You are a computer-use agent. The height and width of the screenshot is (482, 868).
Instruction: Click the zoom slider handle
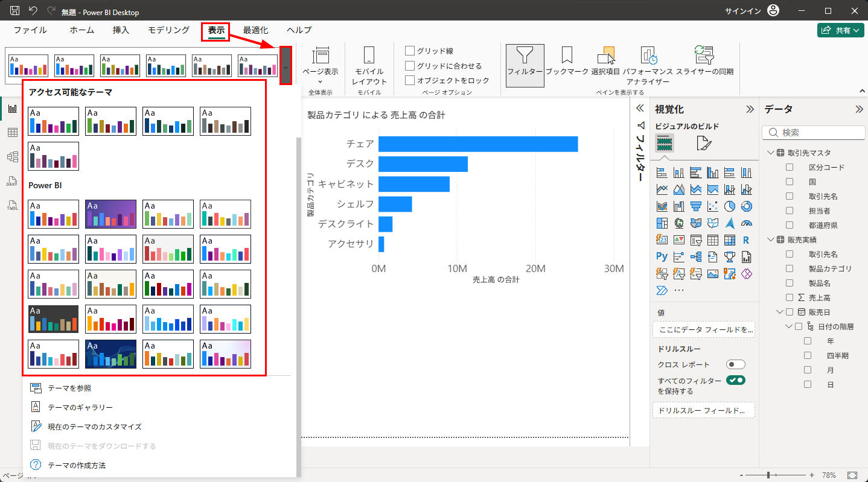point(768,475)
